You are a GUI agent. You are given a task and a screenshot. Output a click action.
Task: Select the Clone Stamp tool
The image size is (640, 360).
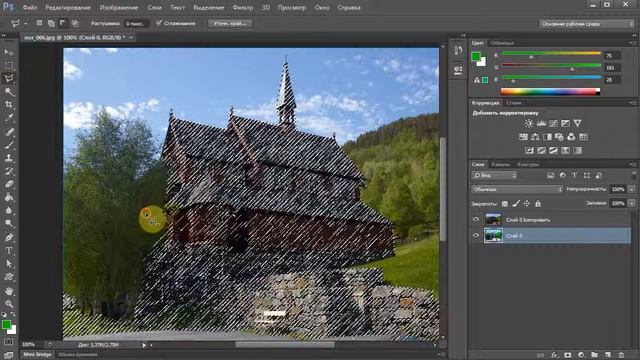click(9, 158)
